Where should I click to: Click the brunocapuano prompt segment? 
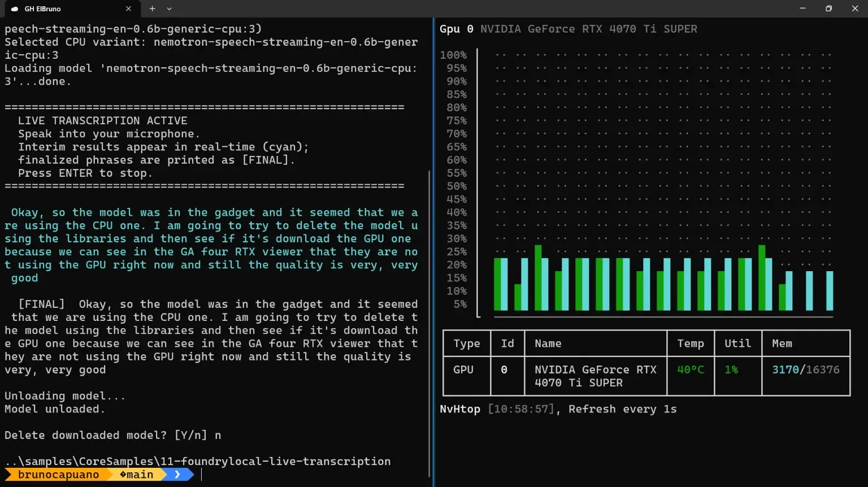[x=58, y=475]
